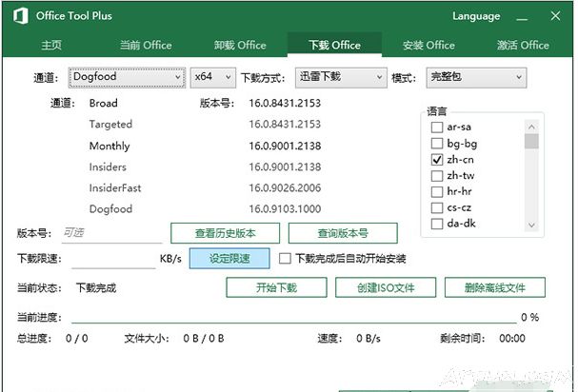Open the 迅雷下载 download method dropdown
This screenshot has width=578, height=392.
click(341, 77)
